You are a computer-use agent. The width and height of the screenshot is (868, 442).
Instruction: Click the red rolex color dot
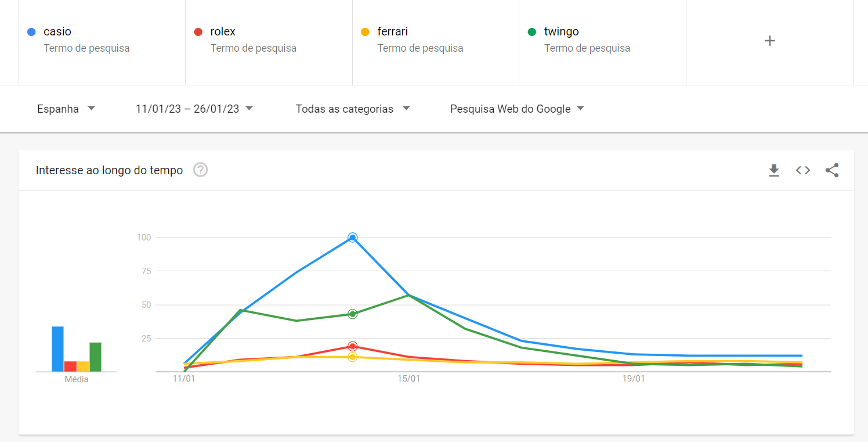198,32
